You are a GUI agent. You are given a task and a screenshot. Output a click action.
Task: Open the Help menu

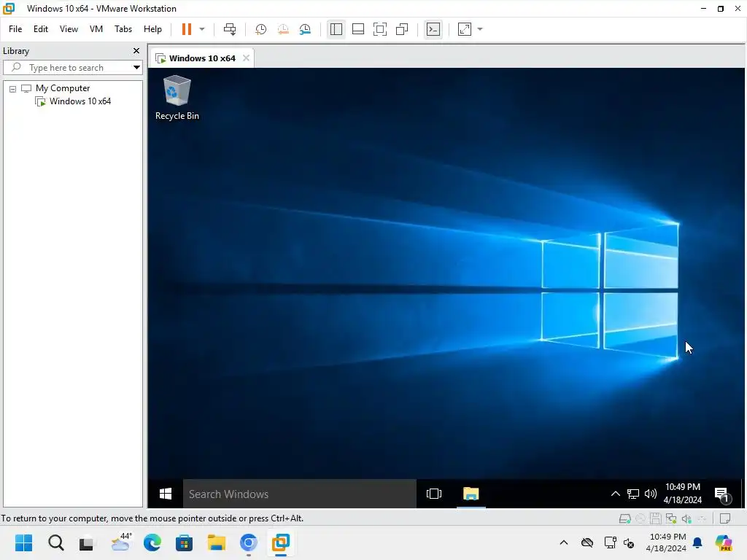(152, 29)
